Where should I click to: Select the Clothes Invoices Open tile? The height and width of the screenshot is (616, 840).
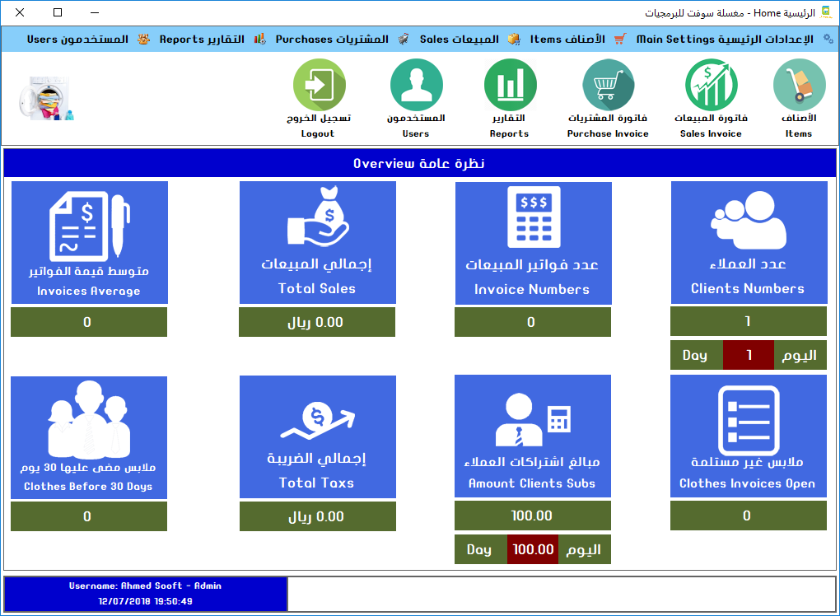point(748,436)
